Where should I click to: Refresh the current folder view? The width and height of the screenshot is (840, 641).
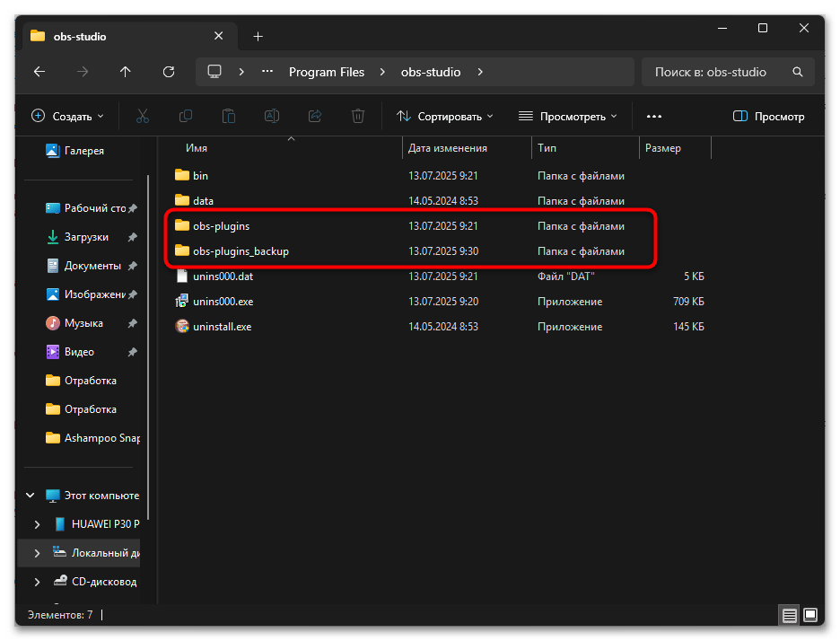pyautogui.click(x=169, y=72)
